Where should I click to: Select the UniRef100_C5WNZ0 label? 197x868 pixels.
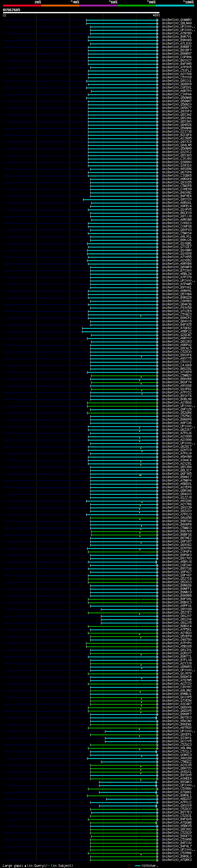176,375
